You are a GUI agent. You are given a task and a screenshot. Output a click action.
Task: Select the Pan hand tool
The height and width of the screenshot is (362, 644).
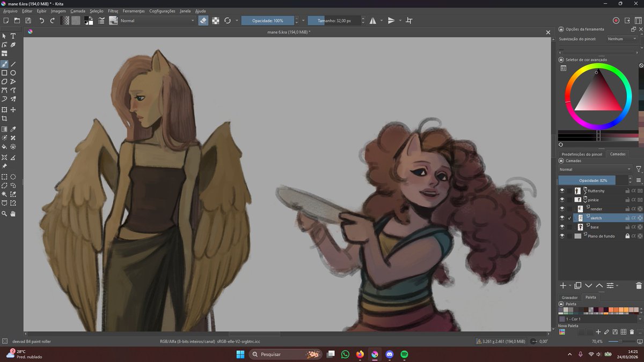click(x=13, y=214)
